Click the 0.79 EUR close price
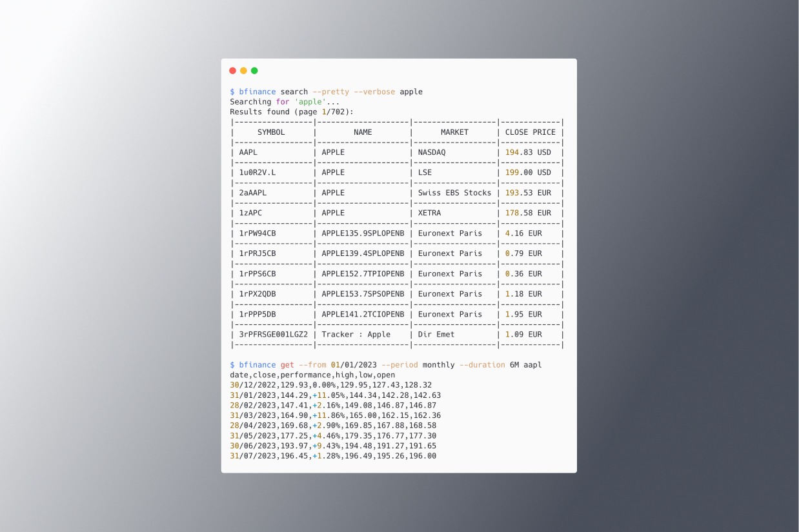Screen dimensions: 799x532 524,253
